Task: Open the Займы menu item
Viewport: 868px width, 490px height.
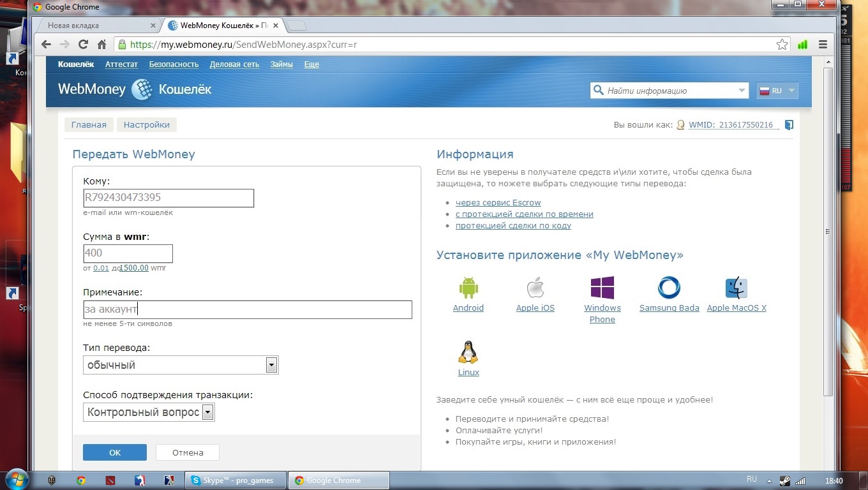Action: click(x=281, y=64)
